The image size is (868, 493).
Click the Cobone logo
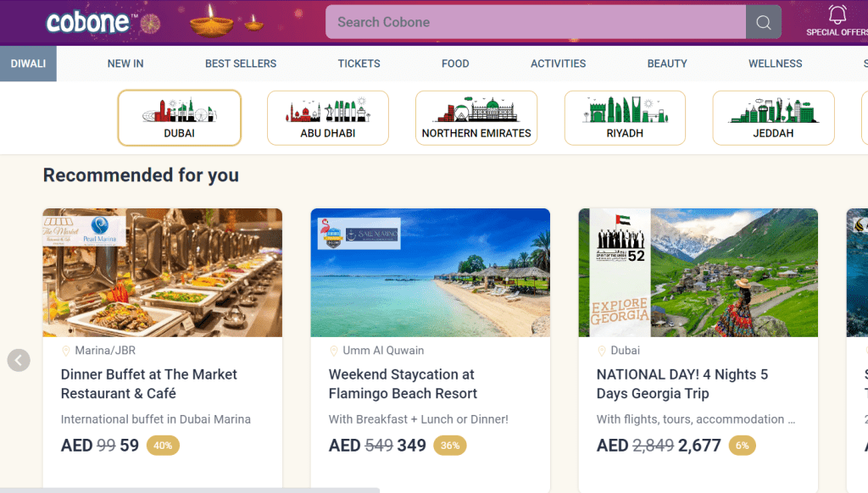click(x=87, y=22)
